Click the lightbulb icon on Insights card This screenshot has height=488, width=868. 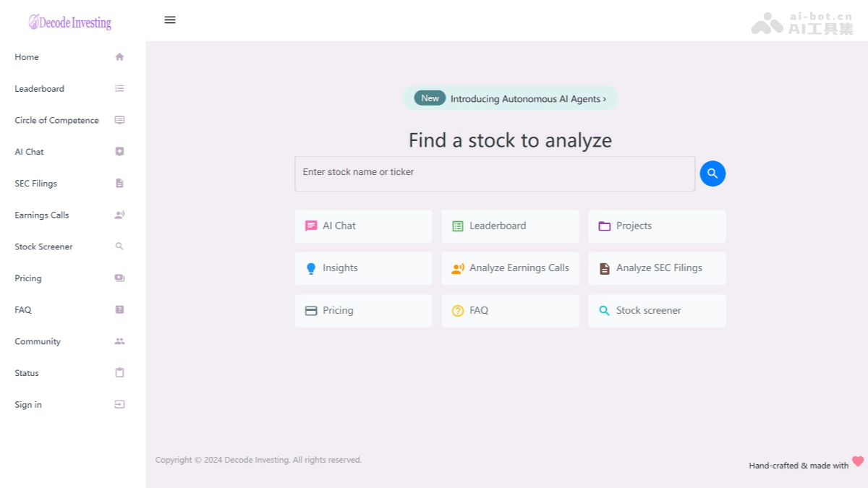coord(311,268)
